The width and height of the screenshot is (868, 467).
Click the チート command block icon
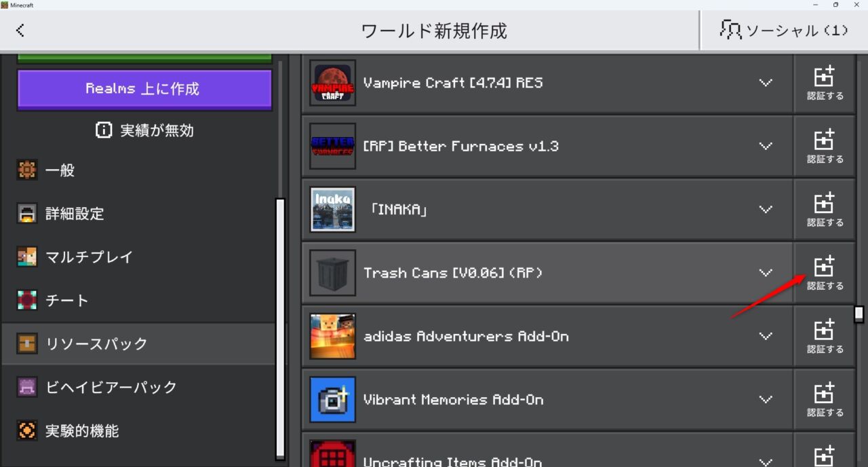[27, 301]
